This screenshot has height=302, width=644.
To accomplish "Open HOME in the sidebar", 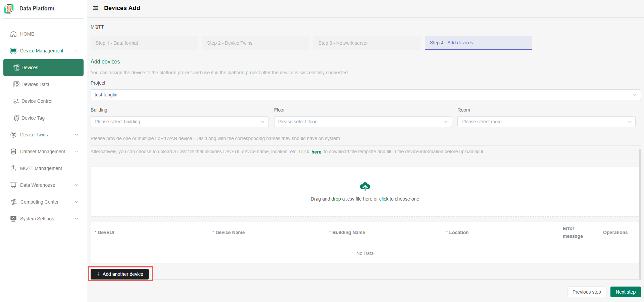I will [43, 34].
